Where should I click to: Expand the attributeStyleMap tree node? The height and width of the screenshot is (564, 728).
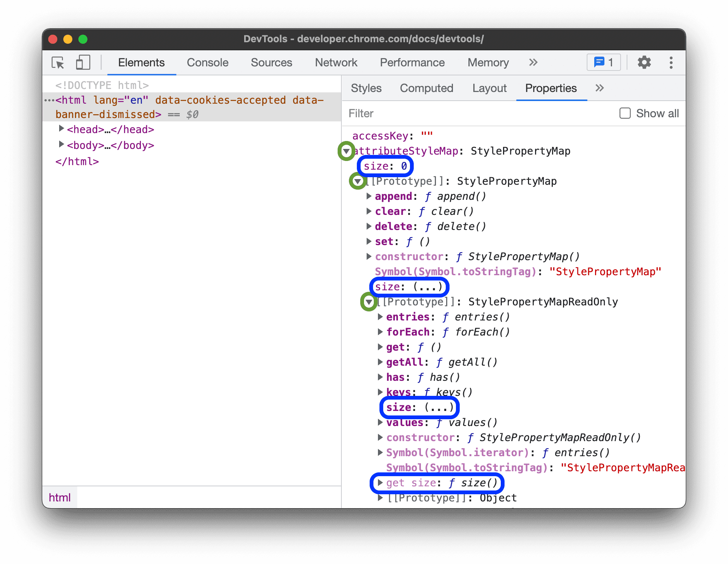[349, 151]
